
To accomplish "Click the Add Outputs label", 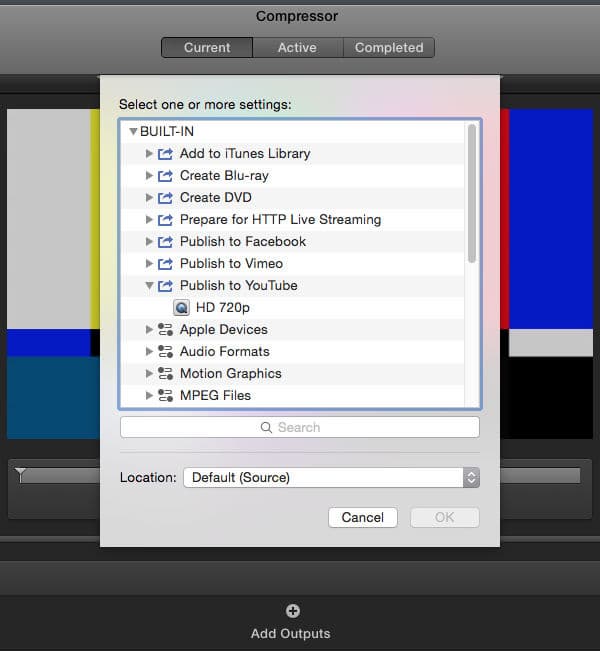I will 291,634.
